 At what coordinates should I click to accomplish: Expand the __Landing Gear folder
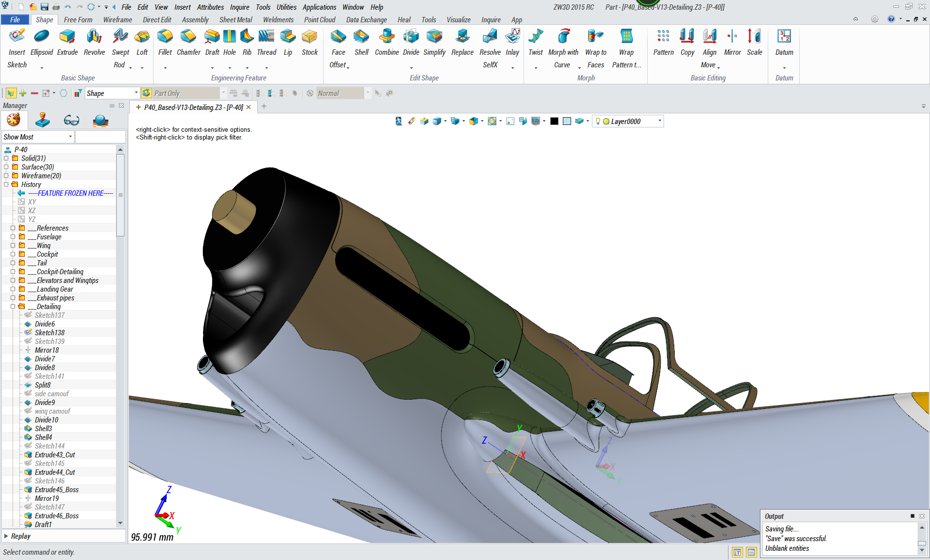(x=13, y=289)
